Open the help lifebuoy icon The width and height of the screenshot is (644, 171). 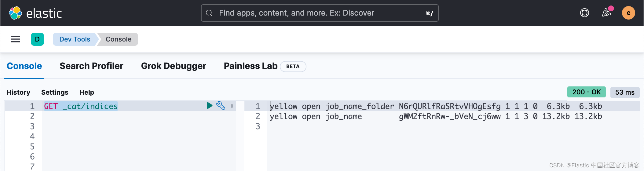click(x=584, y=13)
